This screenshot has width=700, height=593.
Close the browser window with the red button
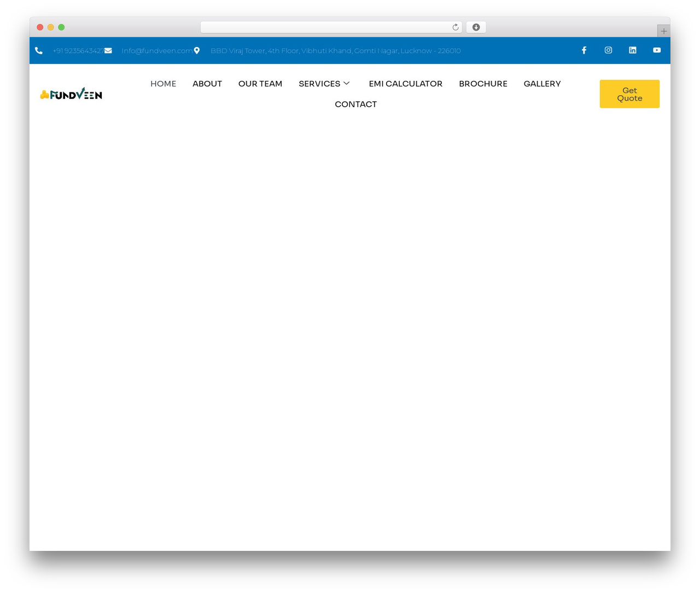40,27
